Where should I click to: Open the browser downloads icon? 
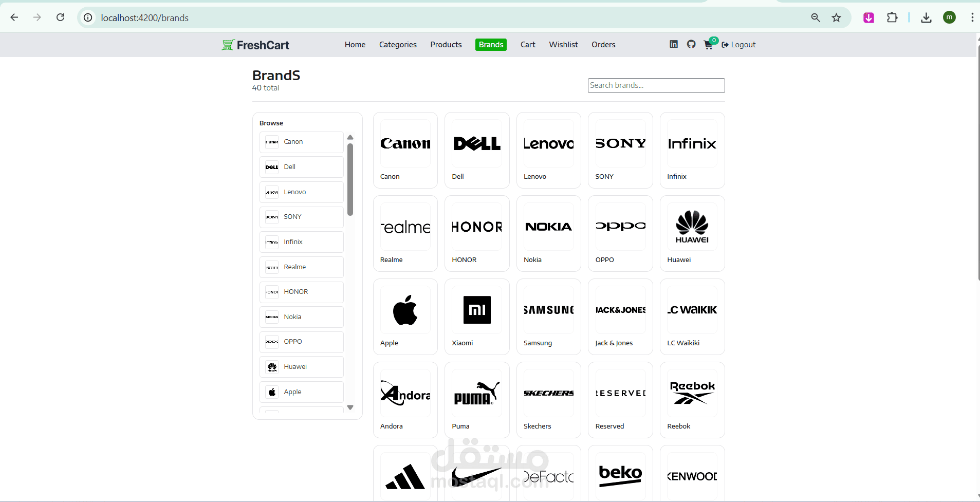926,17
